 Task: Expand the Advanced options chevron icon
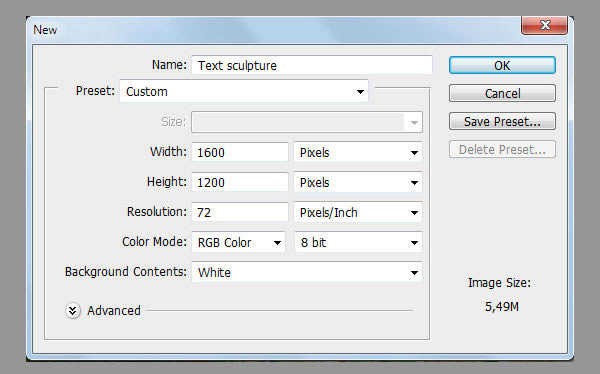click(x=73, y=311)
